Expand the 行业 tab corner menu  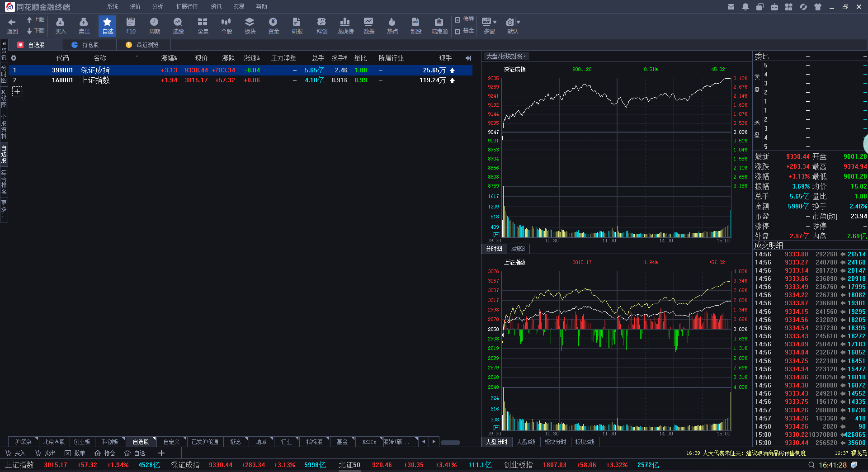pos(298,439)
